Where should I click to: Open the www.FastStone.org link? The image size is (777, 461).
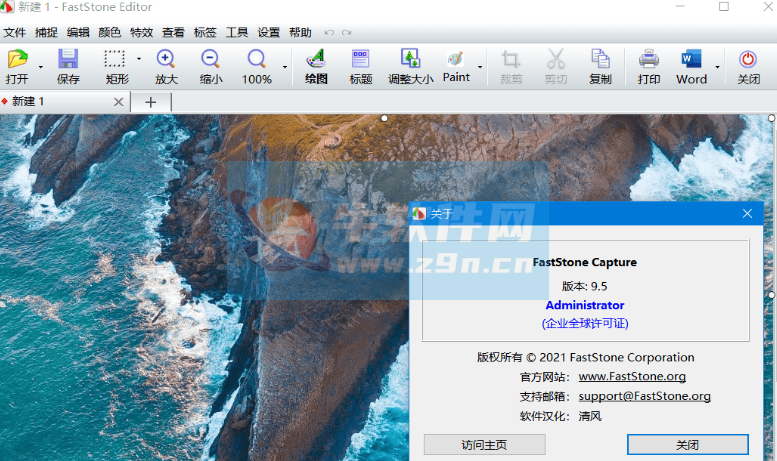pos(632,376)
